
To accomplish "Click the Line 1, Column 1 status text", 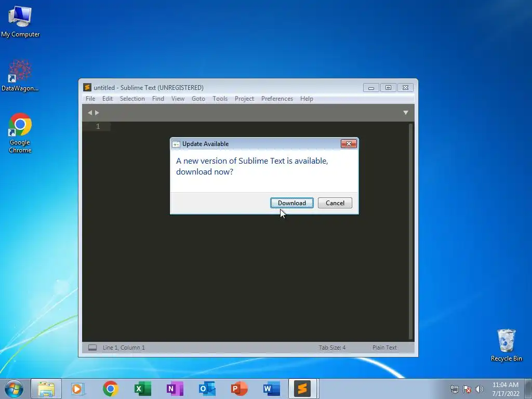I will tap(124, 348).
